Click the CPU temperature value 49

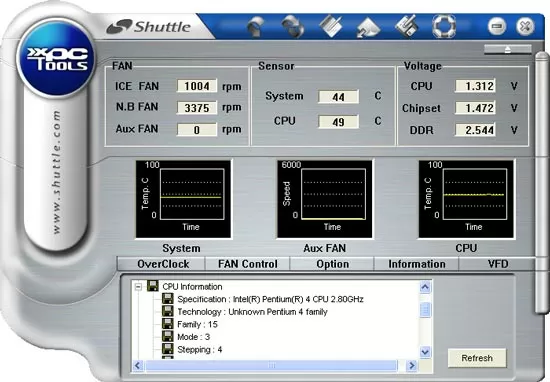[x=338, y=122]
